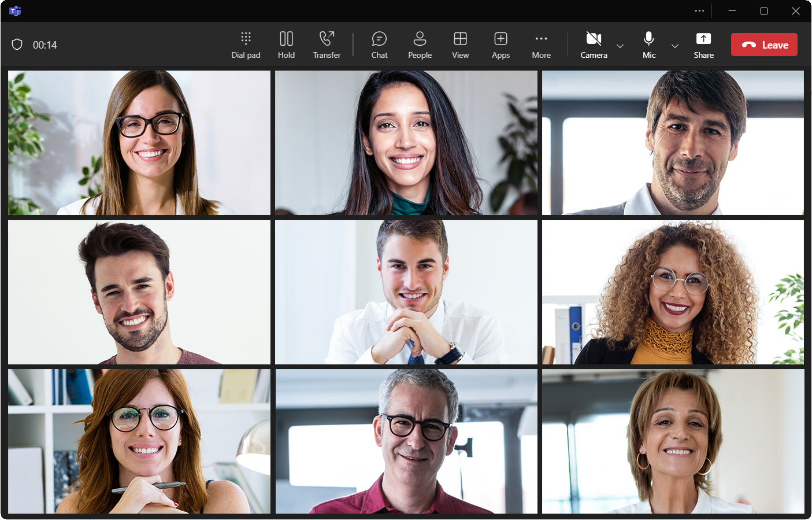Select video of young man with clasped hands
The image size is (812, 520).
(x=406, y=292)
